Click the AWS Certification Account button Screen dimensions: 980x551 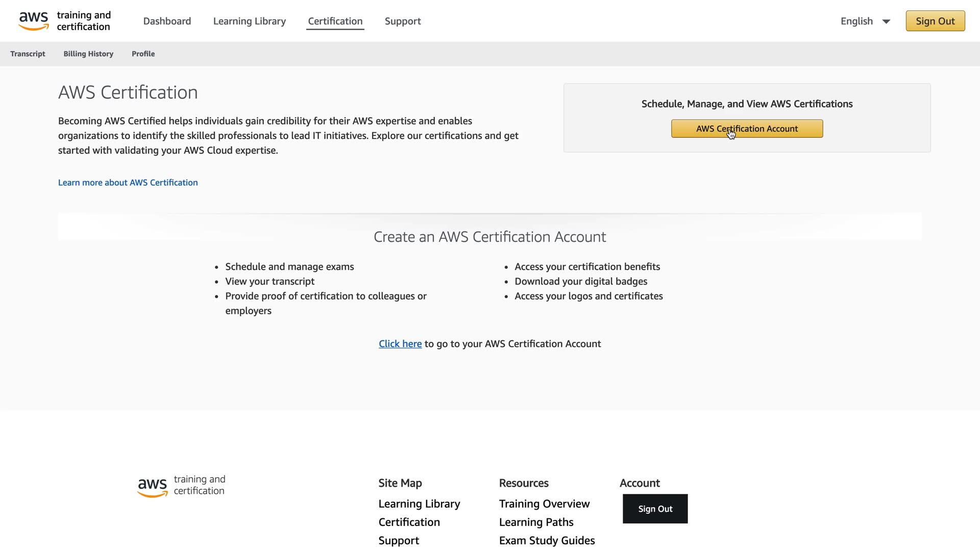[746, 129]
